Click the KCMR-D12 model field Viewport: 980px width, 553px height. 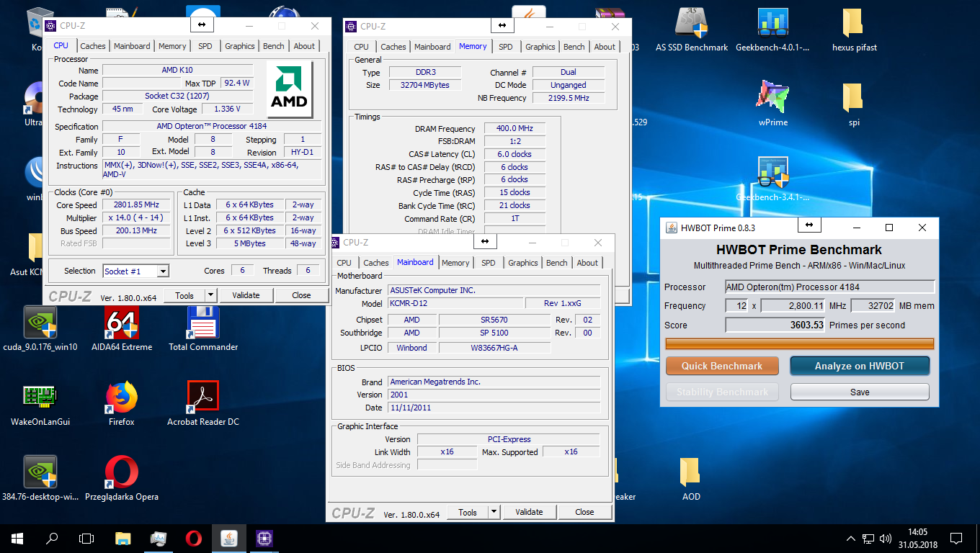tap(455, 304)
